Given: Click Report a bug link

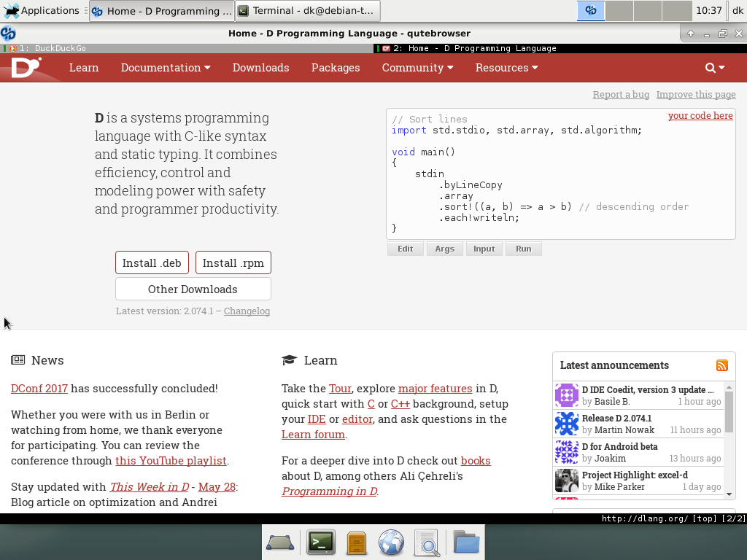Looking at the screenshot, I should (x=621, y=94).
